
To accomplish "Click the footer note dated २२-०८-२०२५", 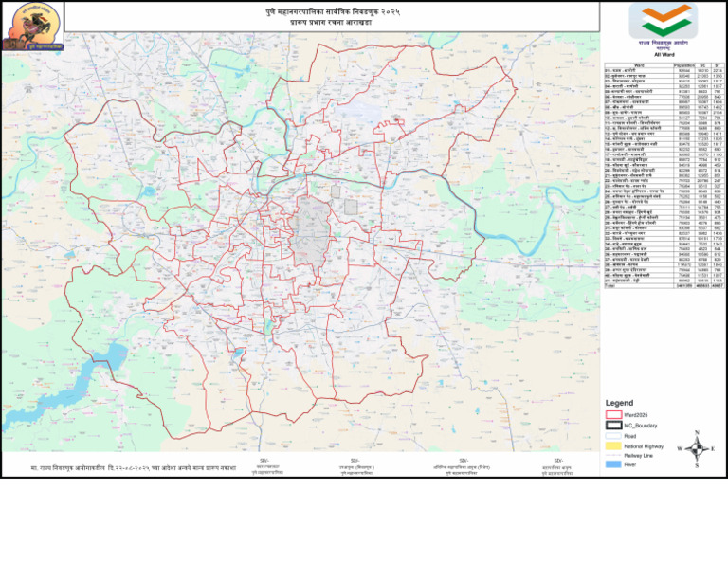I will (x=134, y=468).
